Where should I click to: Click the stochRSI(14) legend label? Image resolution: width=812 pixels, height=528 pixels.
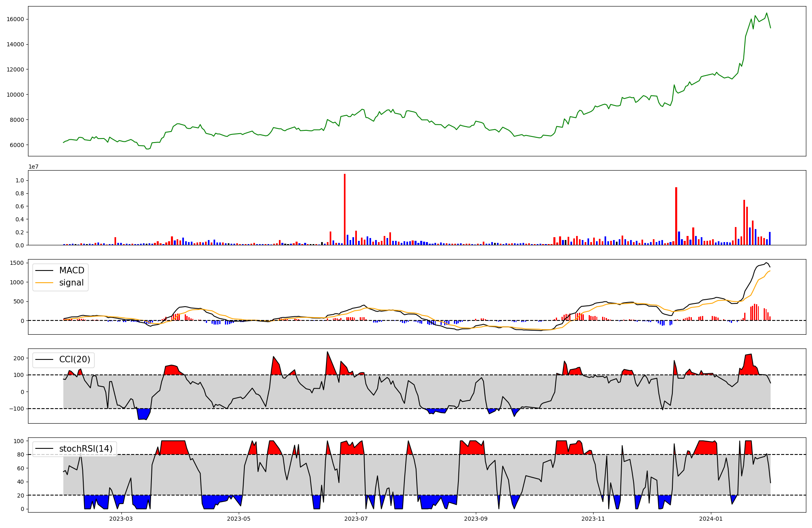(85, 448)
